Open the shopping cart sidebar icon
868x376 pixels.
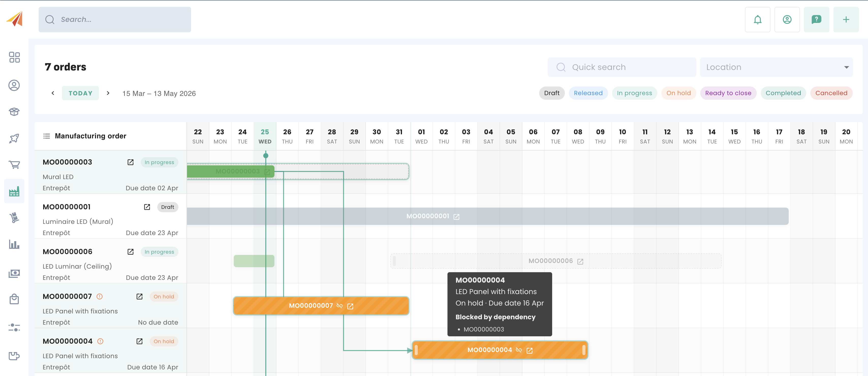14,165
